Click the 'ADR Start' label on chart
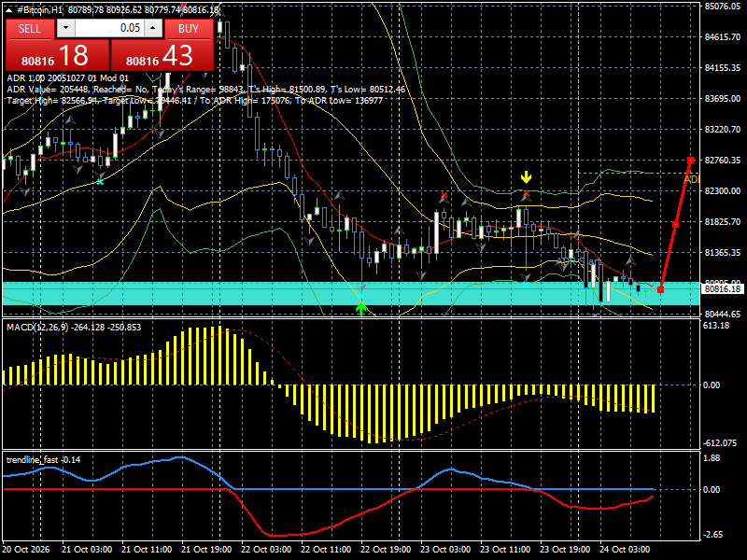Image resolution: width=747 pixels, height=560 pixels. pos(578,262)
